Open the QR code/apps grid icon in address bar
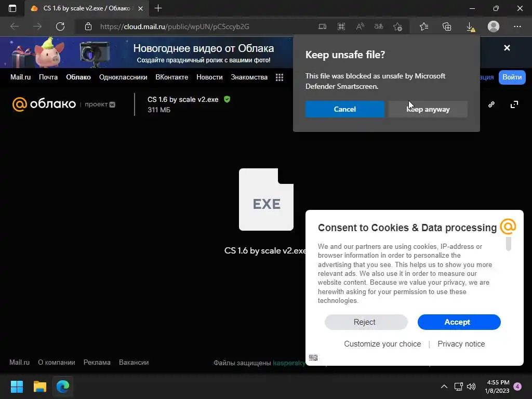 341,26
